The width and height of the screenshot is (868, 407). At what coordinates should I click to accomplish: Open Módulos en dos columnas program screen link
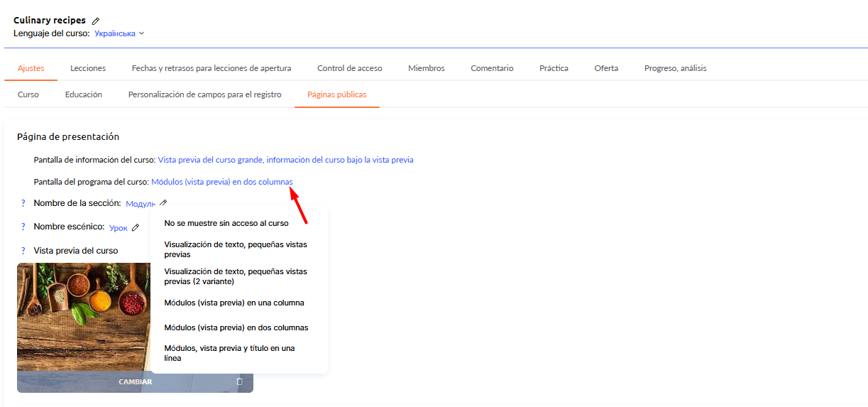221,182
